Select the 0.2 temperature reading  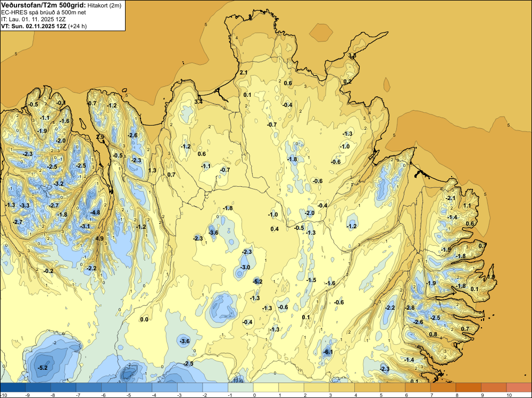coord(347,81)
